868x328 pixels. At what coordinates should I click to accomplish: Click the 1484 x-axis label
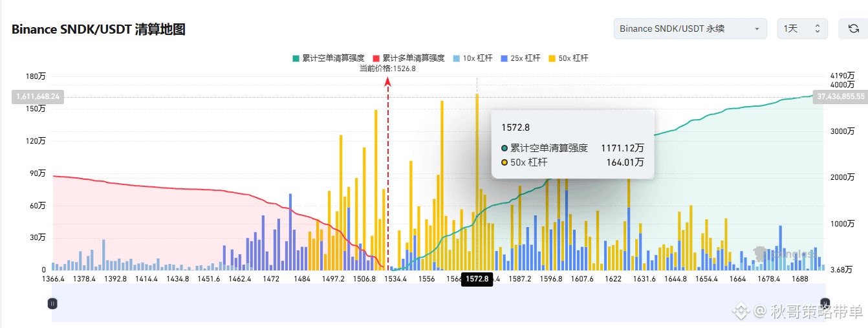302,279
